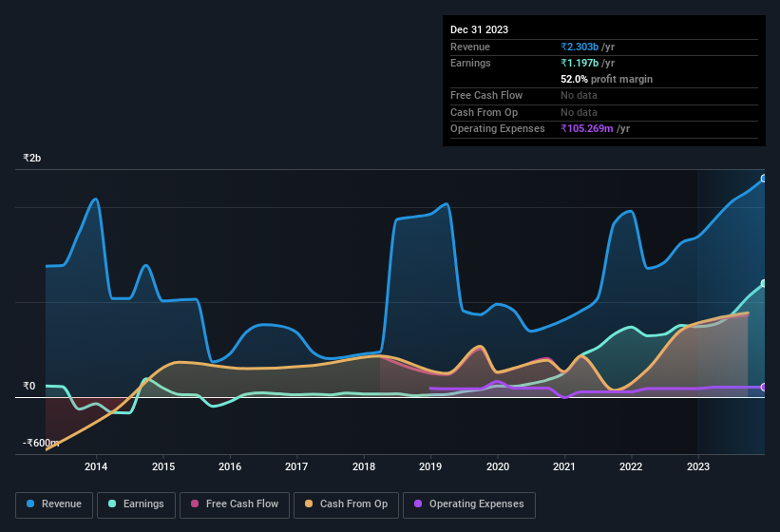Screen dimensions: 780x532
Task: Select the 2014 x-axis label
Action: point(95,466)
